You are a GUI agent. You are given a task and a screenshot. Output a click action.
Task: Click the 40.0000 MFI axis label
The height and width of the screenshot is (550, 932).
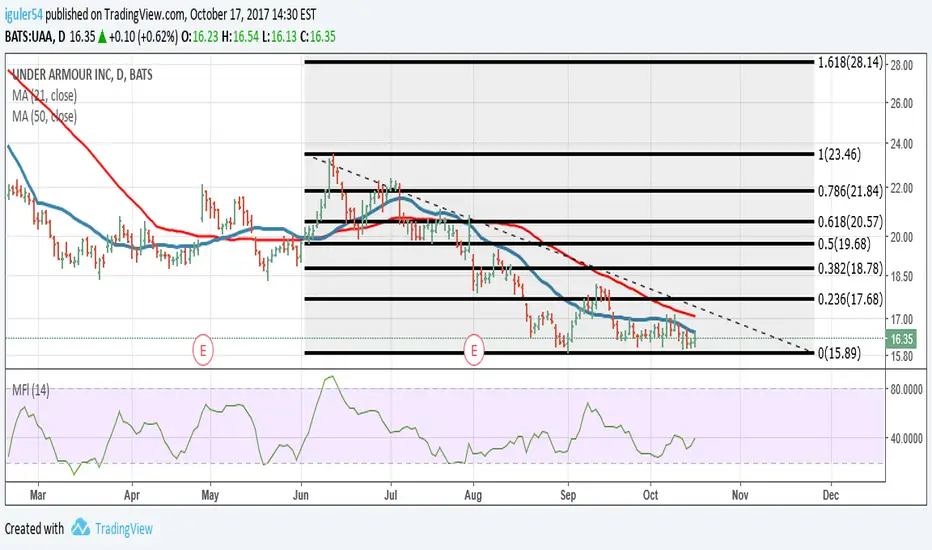pos(906,438)
